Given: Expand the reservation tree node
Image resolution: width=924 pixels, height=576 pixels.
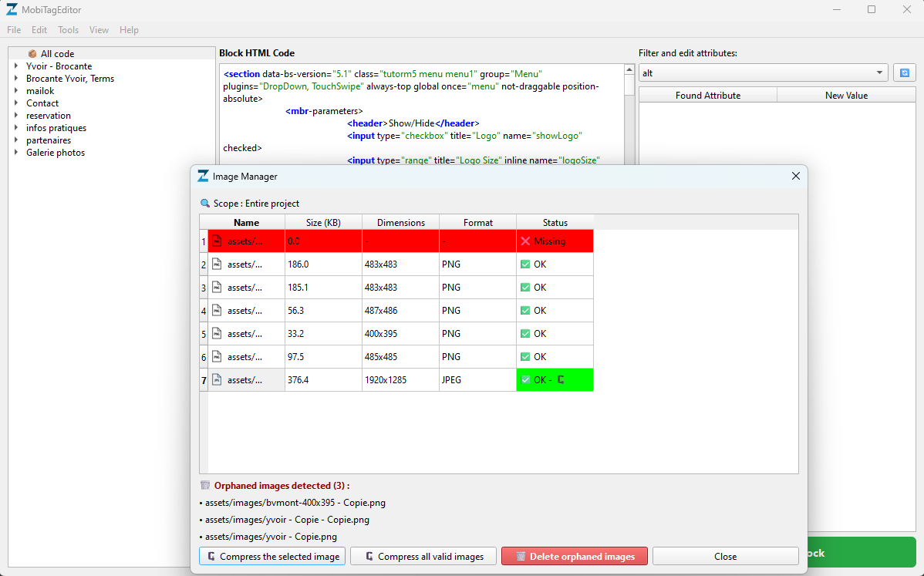Looking at the screenshot, I should [16, 116].
